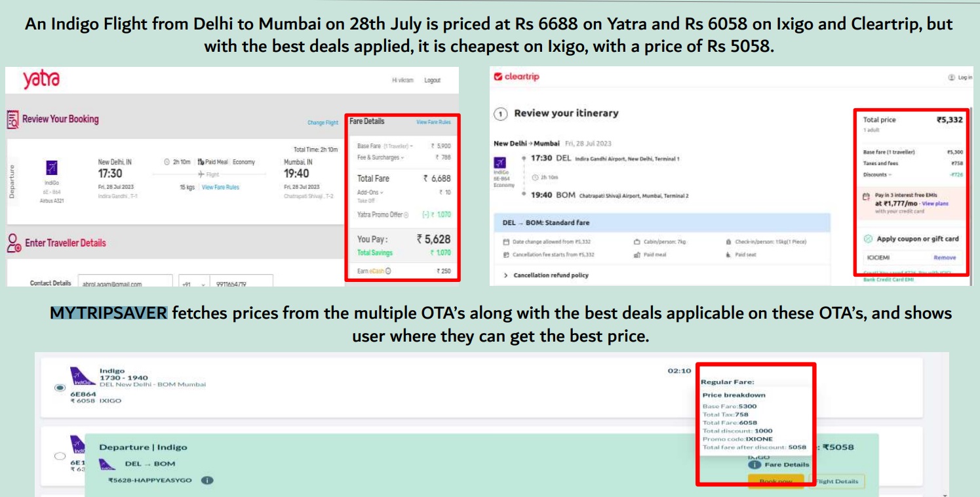The image size is (980, 497).
Task: Click the Change Flight link on Yatra
Action: pyautogui.click(x=323, y=123)
